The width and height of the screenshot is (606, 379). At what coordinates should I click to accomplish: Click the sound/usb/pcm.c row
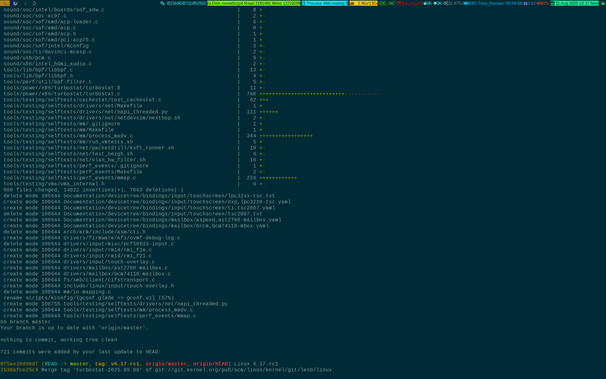[x=133, y=58]
